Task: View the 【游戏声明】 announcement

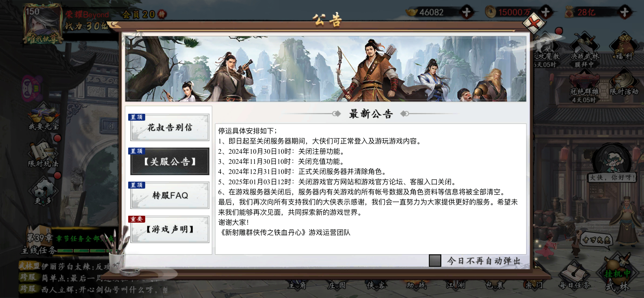Action: 170,229
